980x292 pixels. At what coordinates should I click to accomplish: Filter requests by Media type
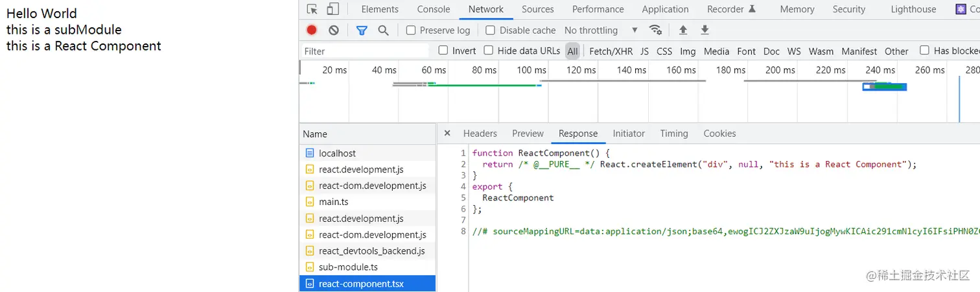(716, 51)
